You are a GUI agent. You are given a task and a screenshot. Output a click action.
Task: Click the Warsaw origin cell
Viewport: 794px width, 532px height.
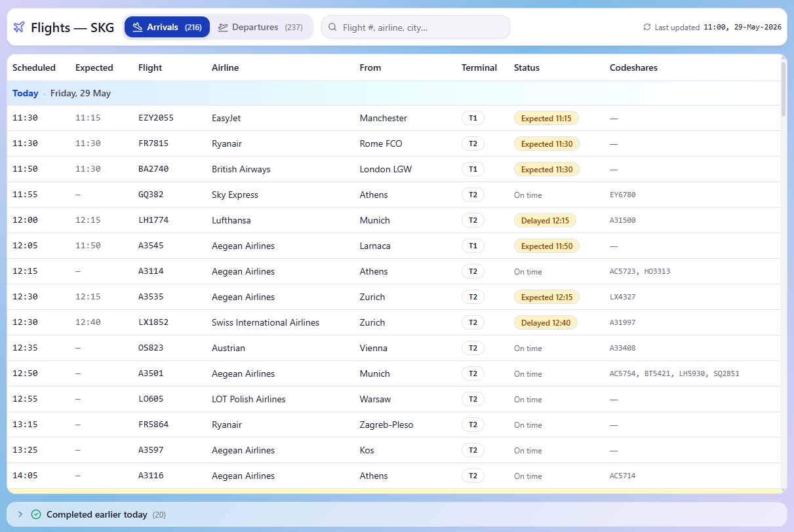point(375,399)
